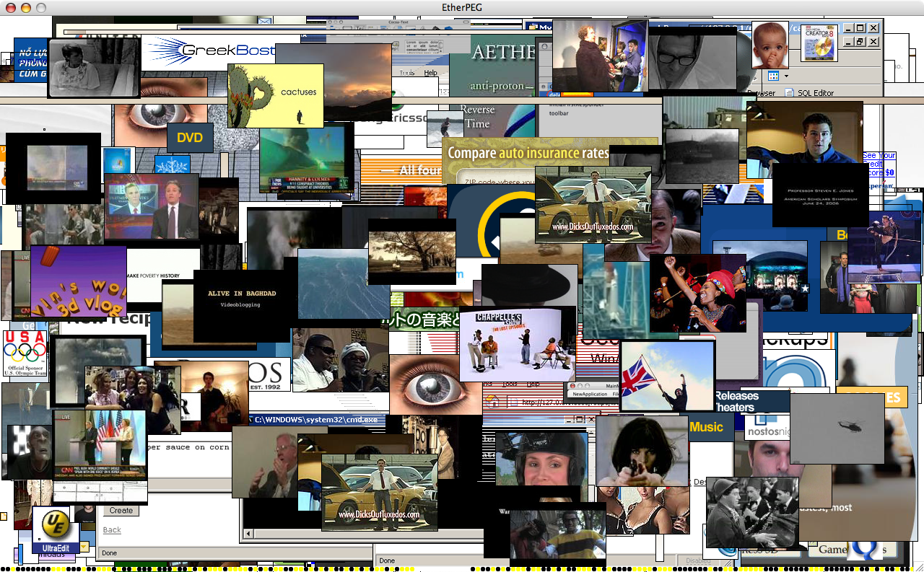Viewport: 924px width, 572px height.
Task: Select the press conference with flags frame
Action: [100, 445]
